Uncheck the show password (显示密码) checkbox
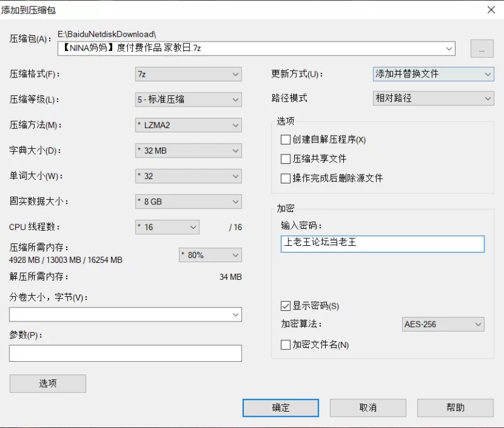The width and height of the screenshot is (504, 428). point(285,306)
